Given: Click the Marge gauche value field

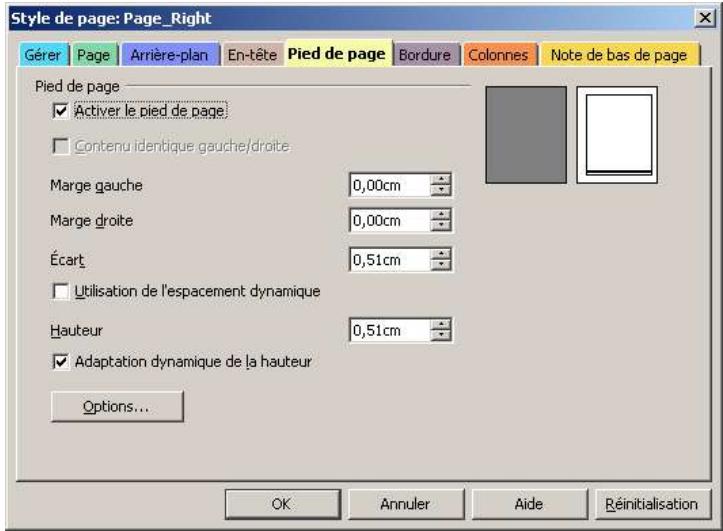Looking at the screenshot, I should coord(390,185).
